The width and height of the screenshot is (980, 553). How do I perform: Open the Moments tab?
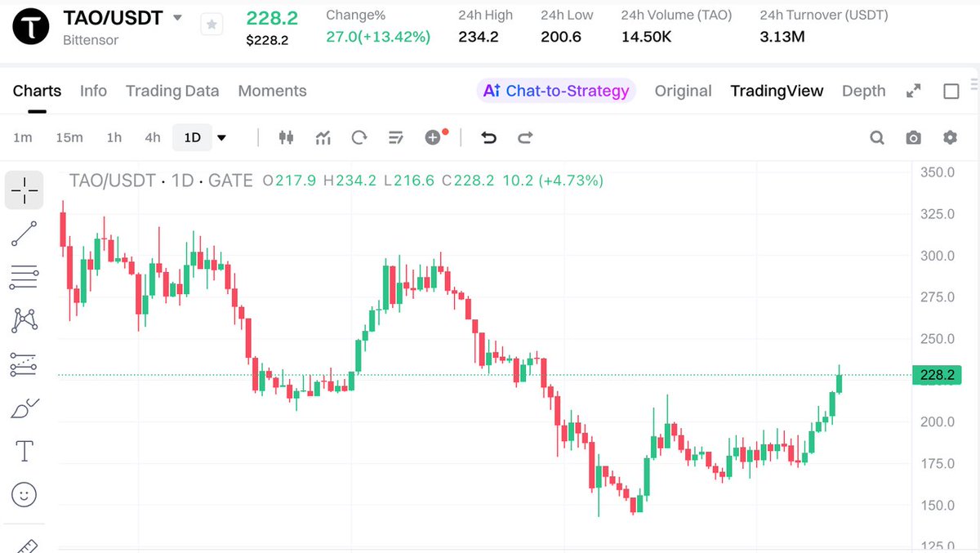272,91
